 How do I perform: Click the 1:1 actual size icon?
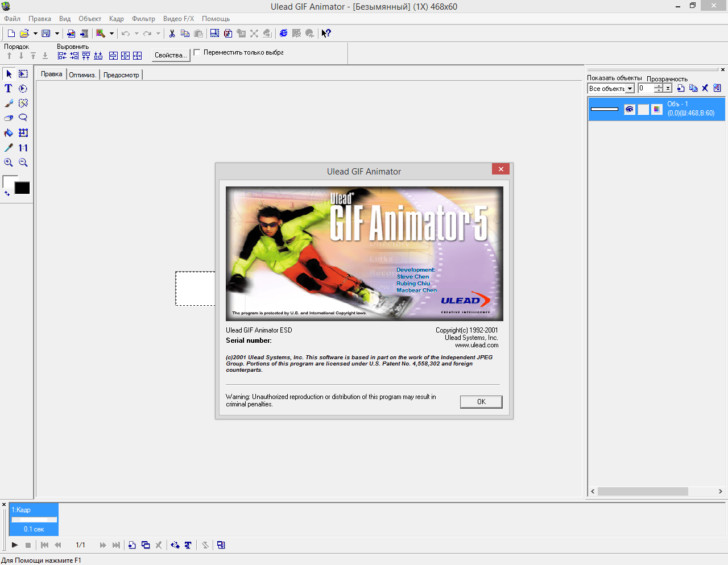tap(23, 148)
